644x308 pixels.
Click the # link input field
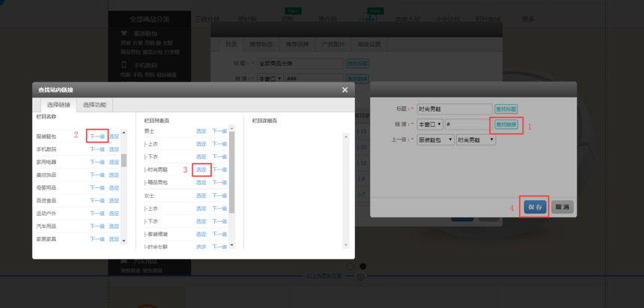(x=468, y=124)
